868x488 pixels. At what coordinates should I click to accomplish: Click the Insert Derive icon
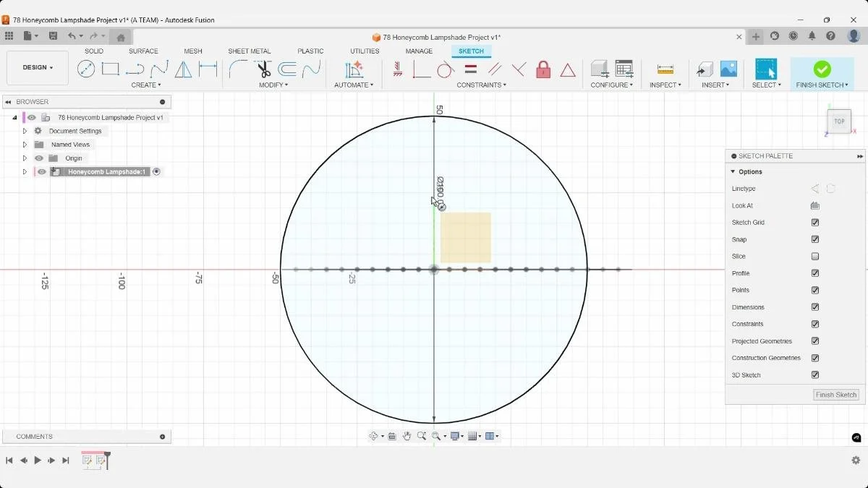click(705, 69)
